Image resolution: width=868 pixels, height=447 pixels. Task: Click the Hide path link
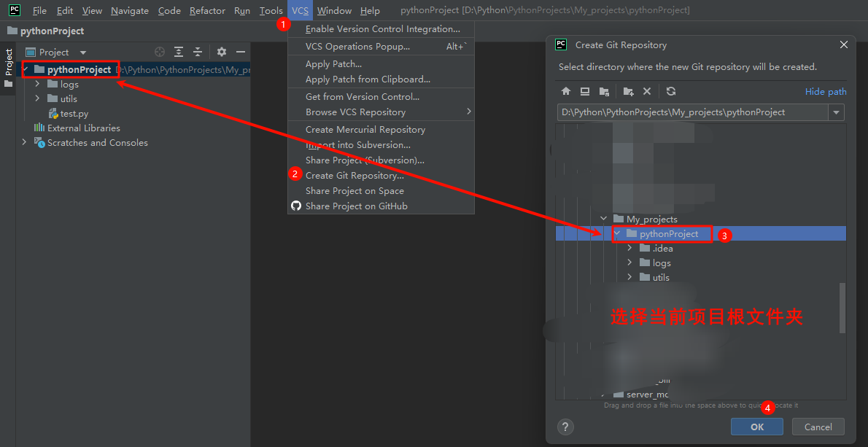826,92
